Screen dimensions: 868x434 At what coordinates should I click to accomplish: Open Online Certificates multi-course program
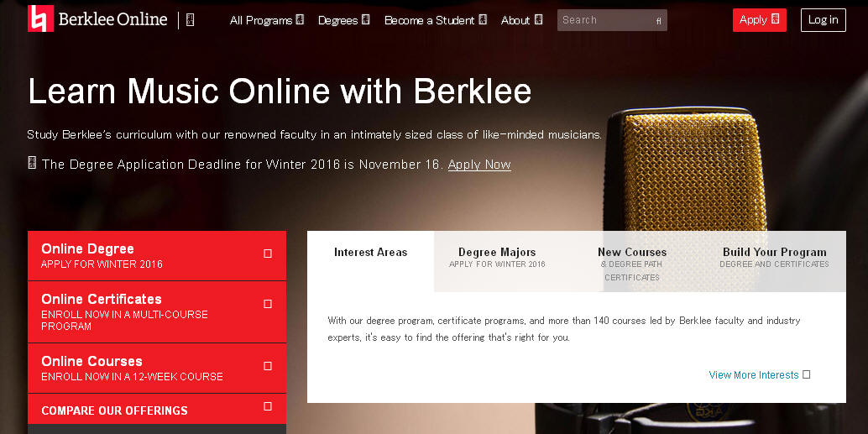click(157, 312)
